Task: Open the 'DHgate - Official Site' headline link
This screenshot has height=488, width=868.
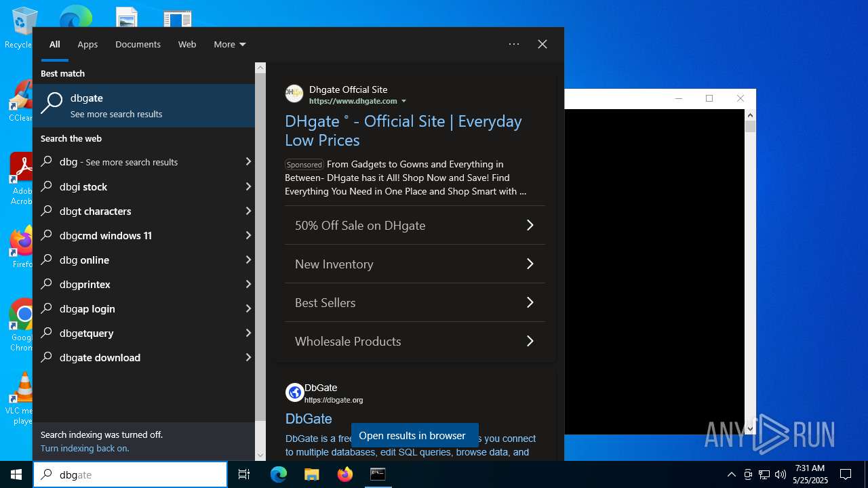Action: click(x=403, y=131)
